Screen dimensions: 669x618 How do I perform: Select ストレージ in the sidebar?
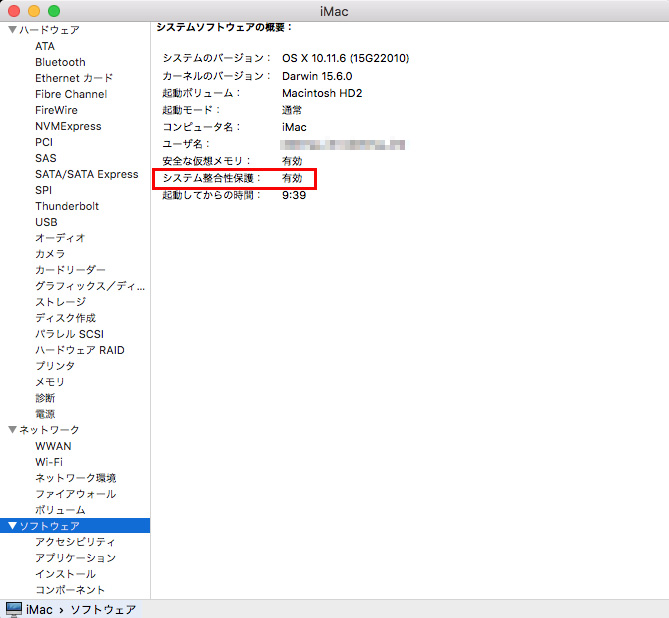pos(61,302)
